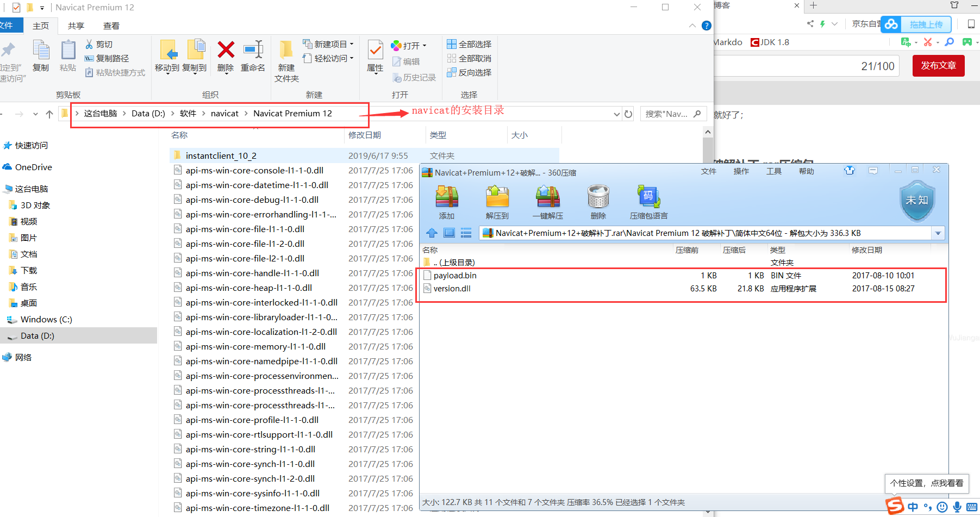Image resolution: width=980 pixels, height=517 pixels.
Task: Select OneDrive in the navigation pane
Action: [x=34, y=167]
